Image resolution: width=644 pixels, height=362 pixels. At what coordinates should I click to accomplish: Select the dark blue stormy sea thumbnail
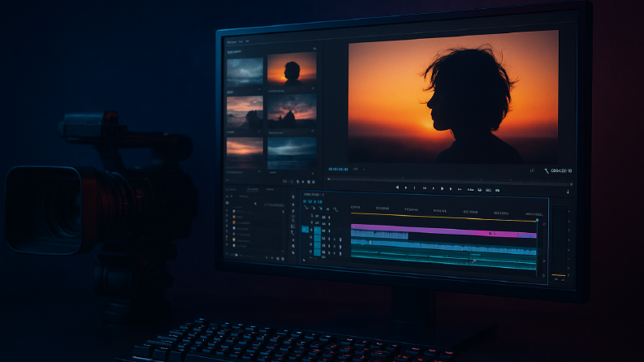[x=292, y=153]
